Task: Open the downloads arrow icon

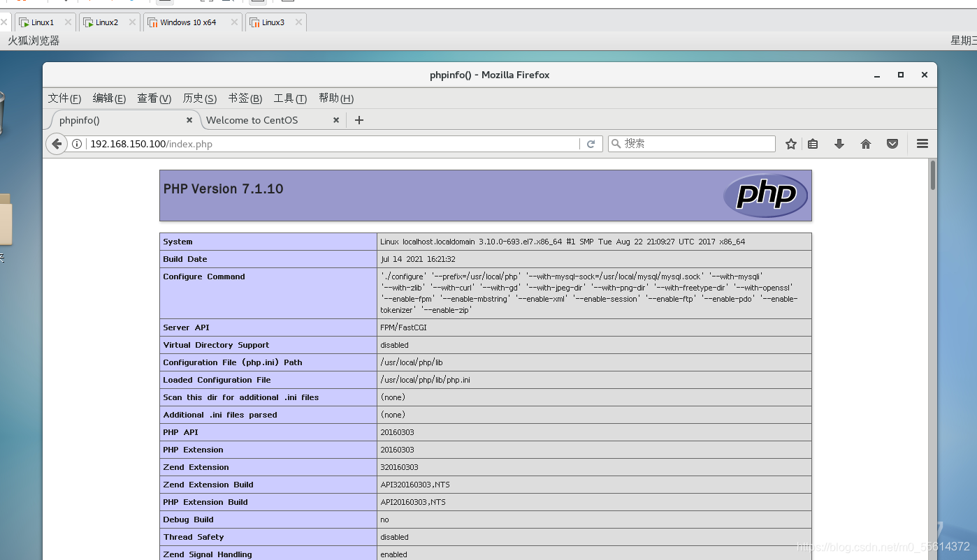Action: pos(839,144)
